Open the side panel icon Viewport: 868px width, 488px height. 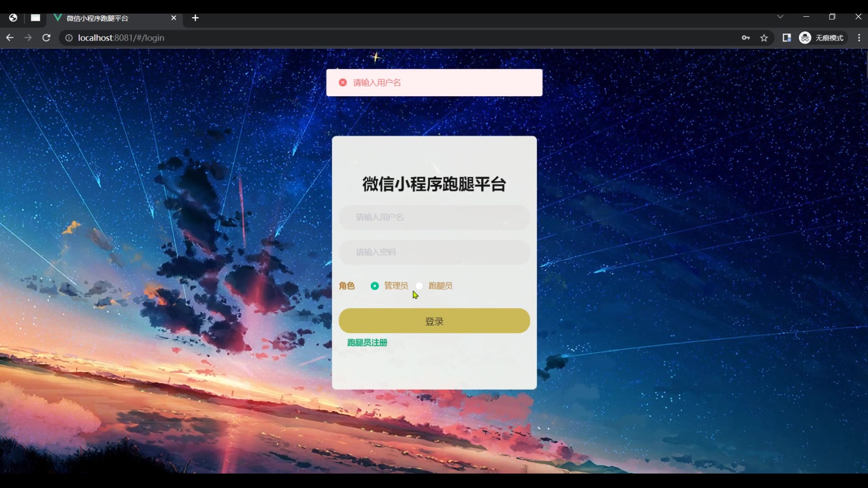pos(787,38)
